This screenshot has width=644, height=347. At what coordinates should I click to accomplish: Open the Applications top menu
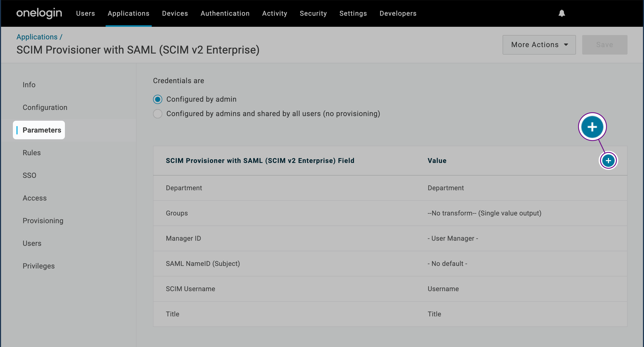[x=129, y=13]
